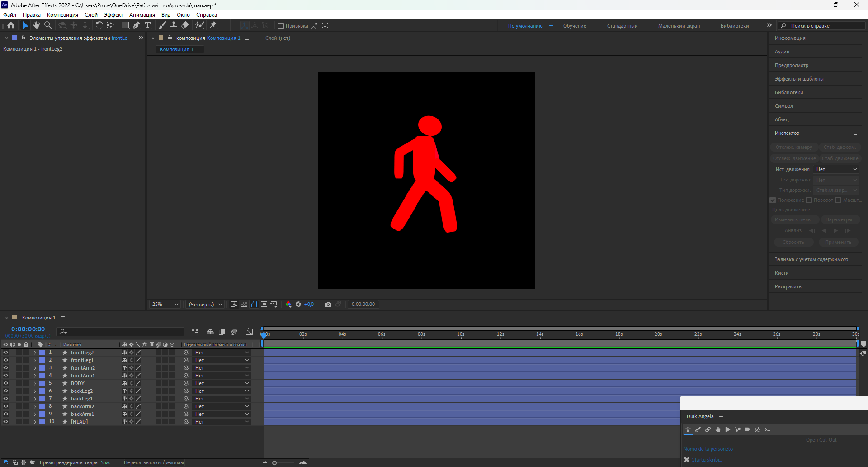The image size is (868, 467).
Task: Open the parent dropdown for the backLeg1 layer
Action: pos(222,399)
